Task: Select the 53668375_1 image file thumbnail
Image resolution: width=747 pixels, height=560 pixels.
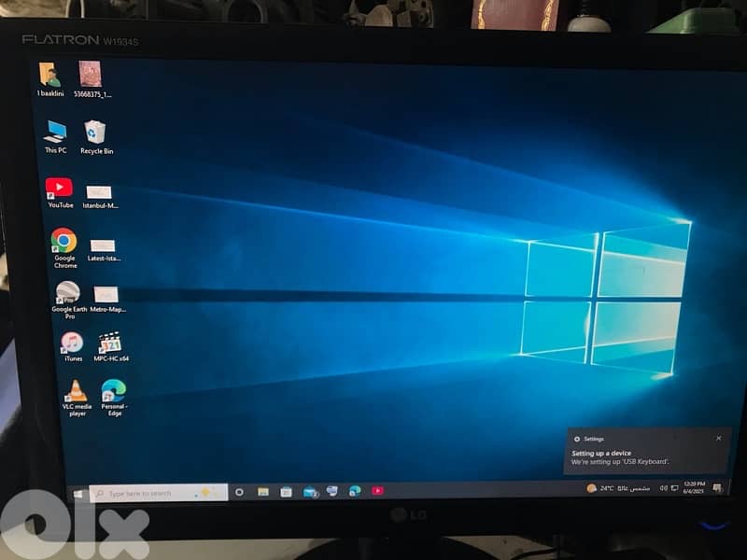Action: 90,75
